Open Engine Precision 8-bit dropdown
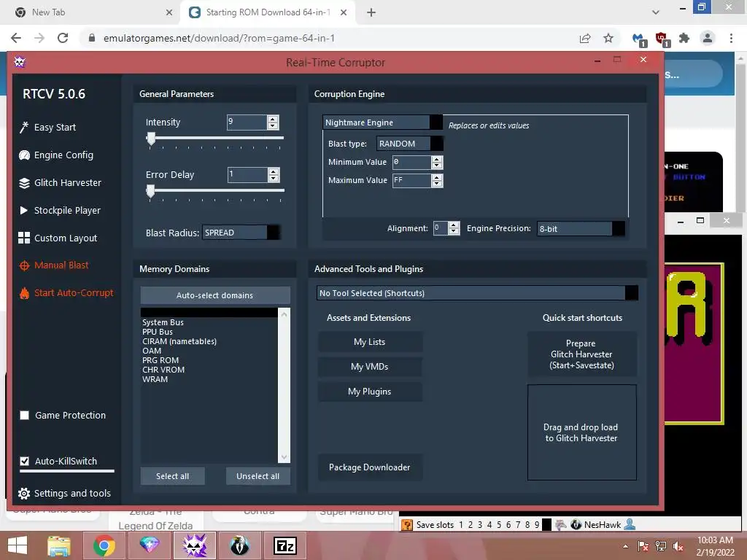The width and height of the screenshot is (747, 560). coord(580,228)
